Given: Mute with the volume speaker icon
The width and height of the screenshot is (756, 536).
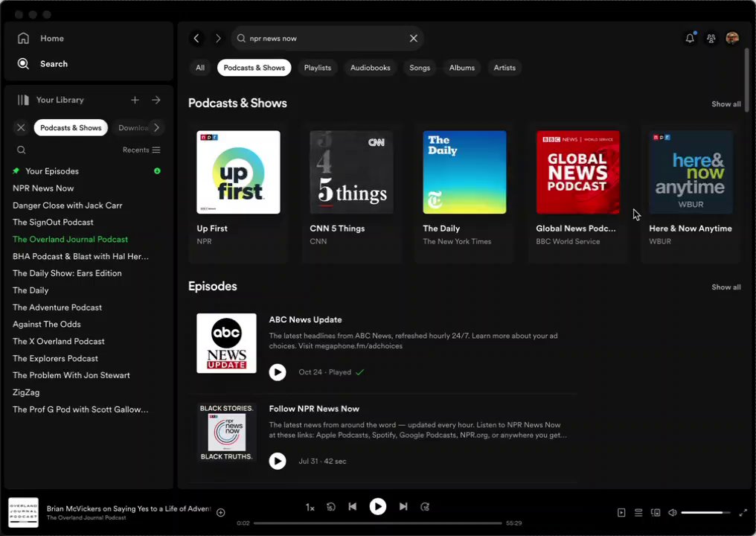Looking at the screenshot, I should (673, 512).
